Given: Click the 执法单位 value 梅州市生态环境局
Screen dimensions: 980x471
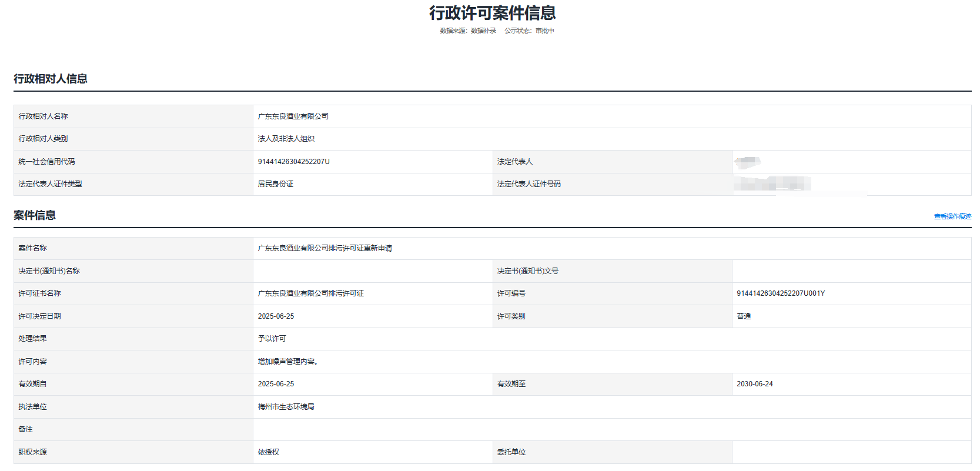Looking at the screenshot, I should point(286,407).
